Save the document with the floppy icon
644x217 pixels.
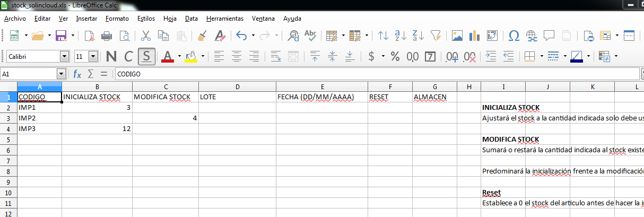pyautogui.click(x=61, y=36)
